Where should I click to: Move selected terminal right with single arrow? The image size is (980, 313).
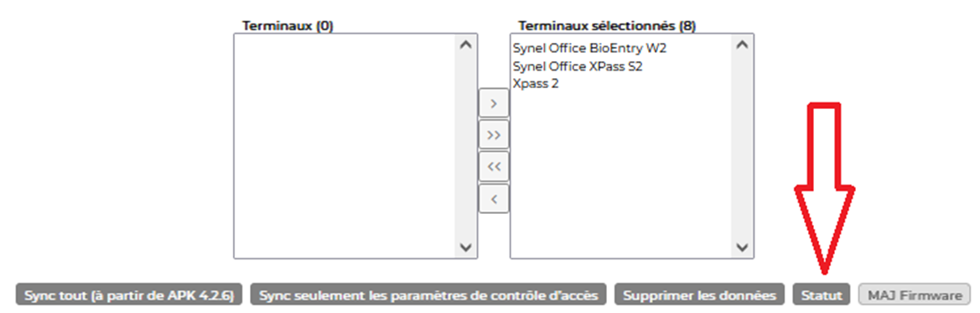click(494, 103)
